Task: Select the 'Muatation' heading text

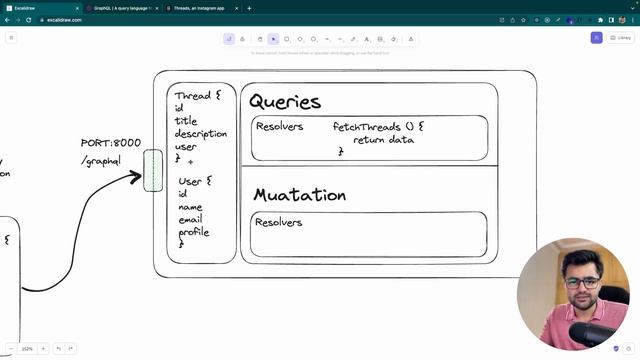Action: (300, 195)
